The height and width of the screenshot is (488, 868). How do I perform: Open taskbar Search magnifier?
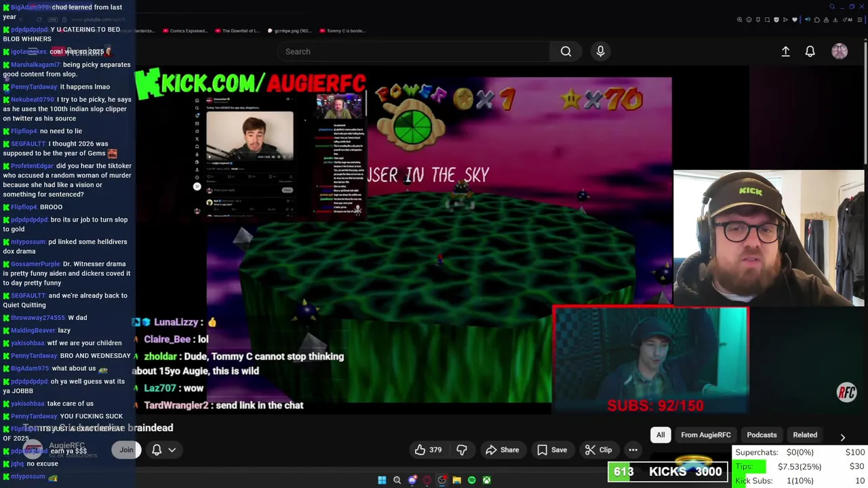(x=397, y=480)
